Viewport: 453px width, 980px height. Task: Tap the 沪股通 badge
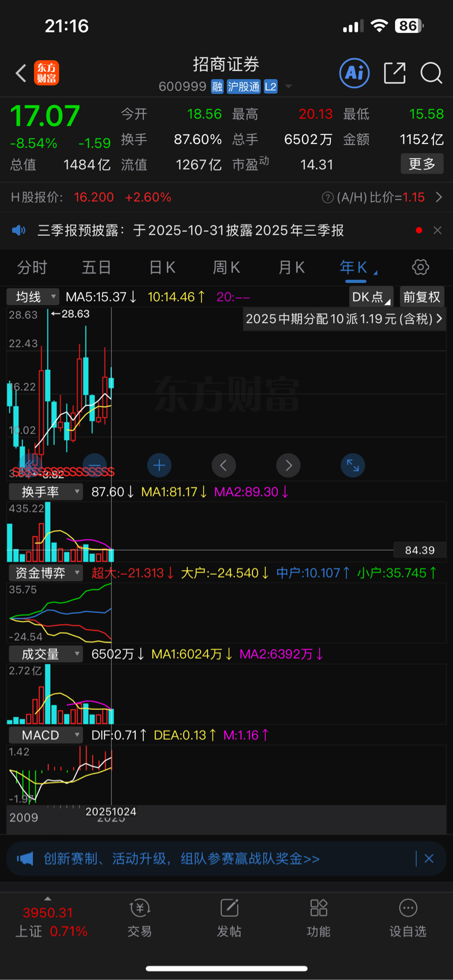click(x=244, y=87)
